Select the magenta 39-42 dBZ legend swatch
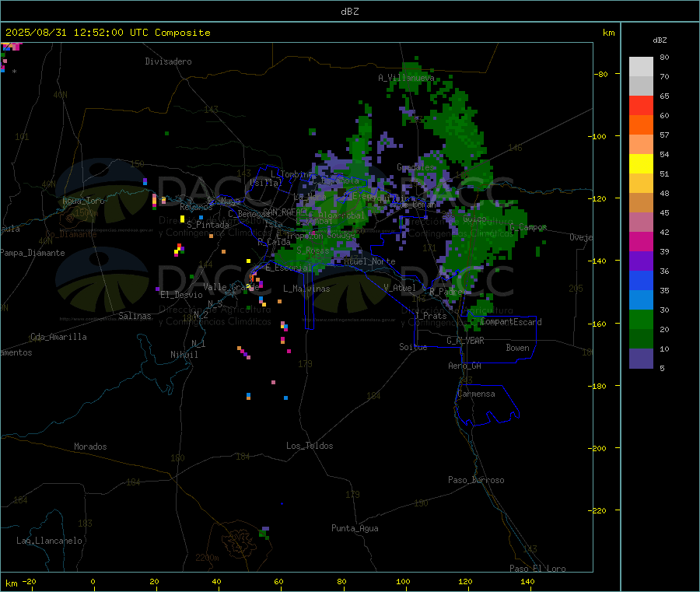700x592 pixels. (x=641, y=241)
